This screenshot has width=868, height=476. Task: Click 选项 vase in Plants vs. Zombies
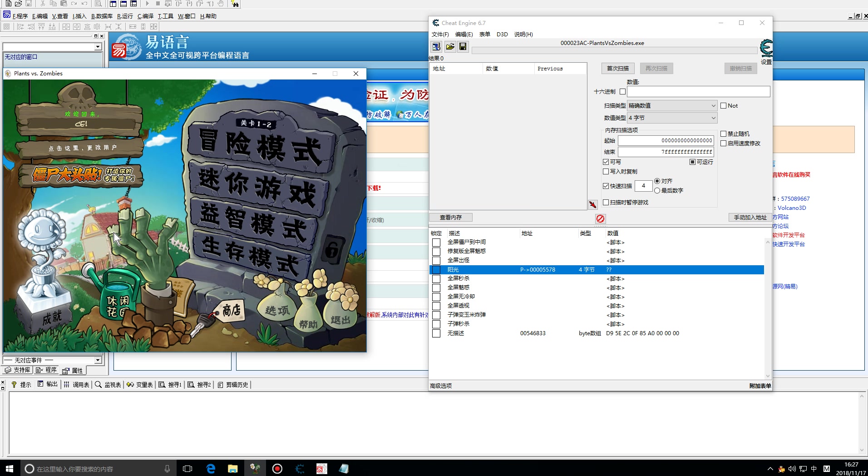[x=277, y=310]
